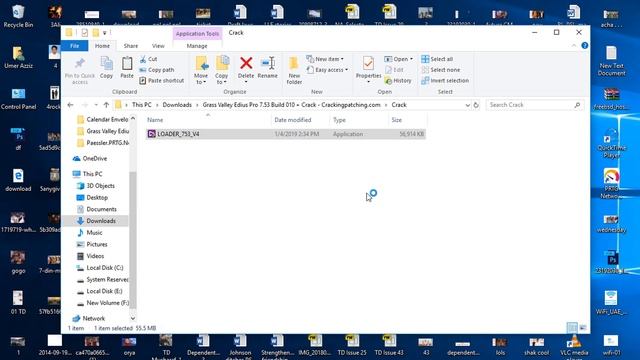The image size is (640, 360).
Task: Click the Edit command in Open group
Action: point(394,70)
